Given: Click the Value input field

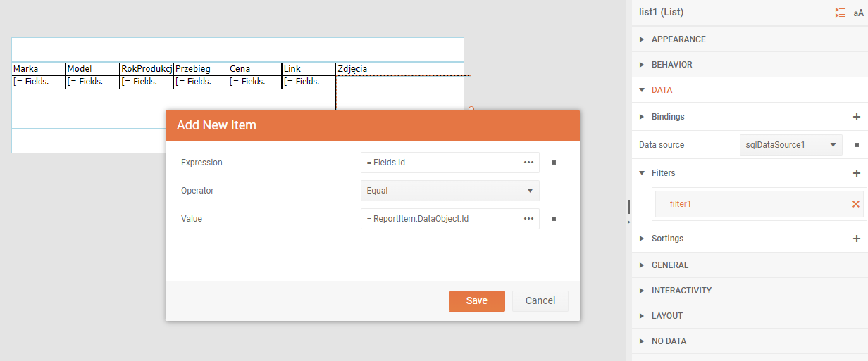Looking at the screenshot, I should (440, 219).
